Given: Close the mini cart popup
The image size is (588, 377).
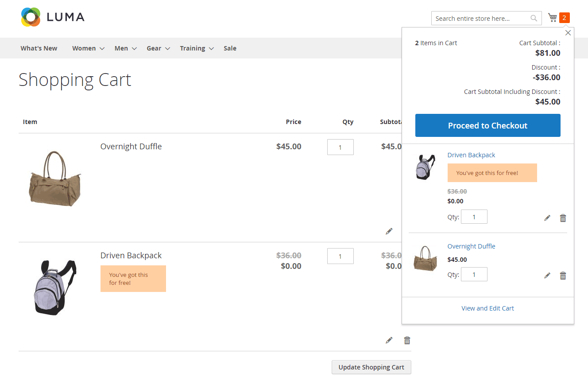Looking at the screenshot, I should pos(568,33).
